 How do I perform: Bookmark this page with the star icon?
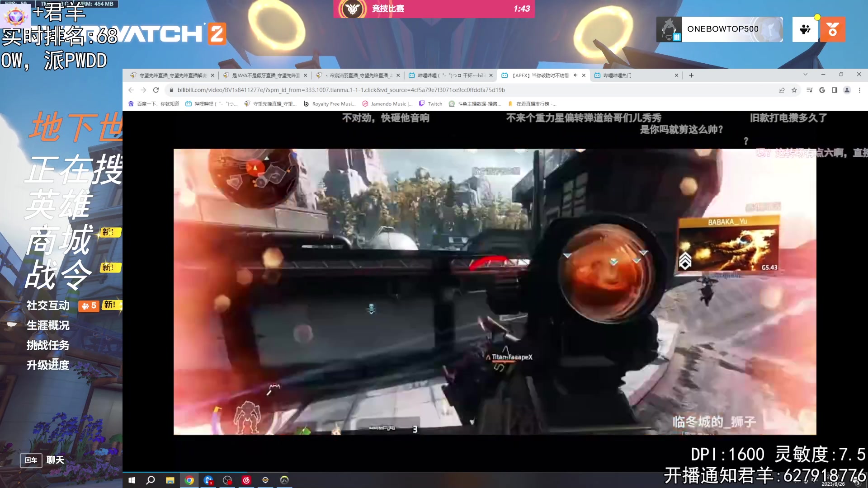(x=794, y=90)
